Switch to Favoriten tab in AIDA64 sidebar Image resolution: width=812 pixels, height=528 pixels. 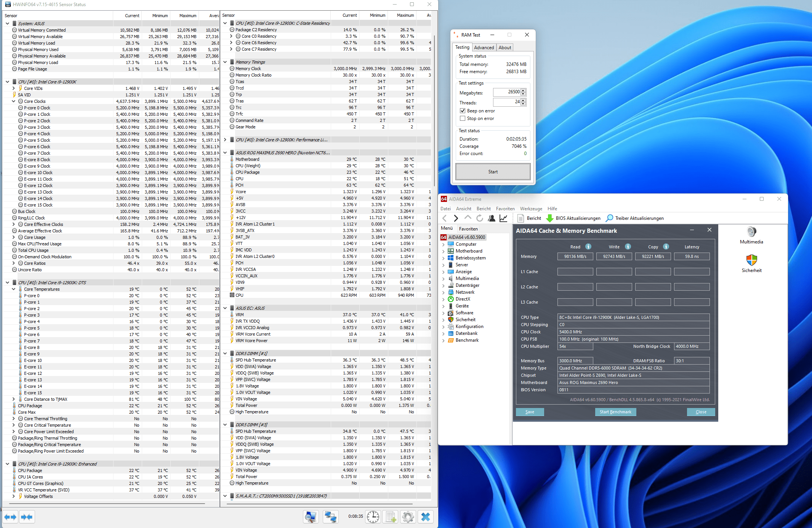[468, 229]
